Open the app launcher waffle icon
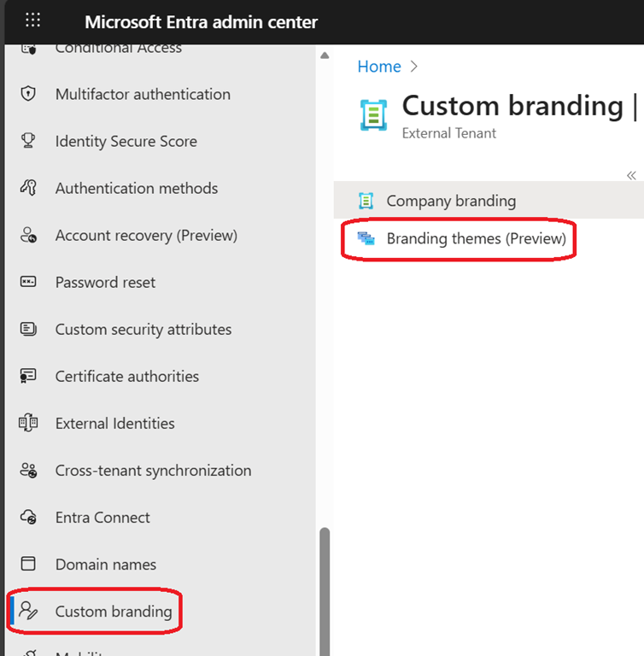This screenshot has height=656, width=644. tap(32, 21)
